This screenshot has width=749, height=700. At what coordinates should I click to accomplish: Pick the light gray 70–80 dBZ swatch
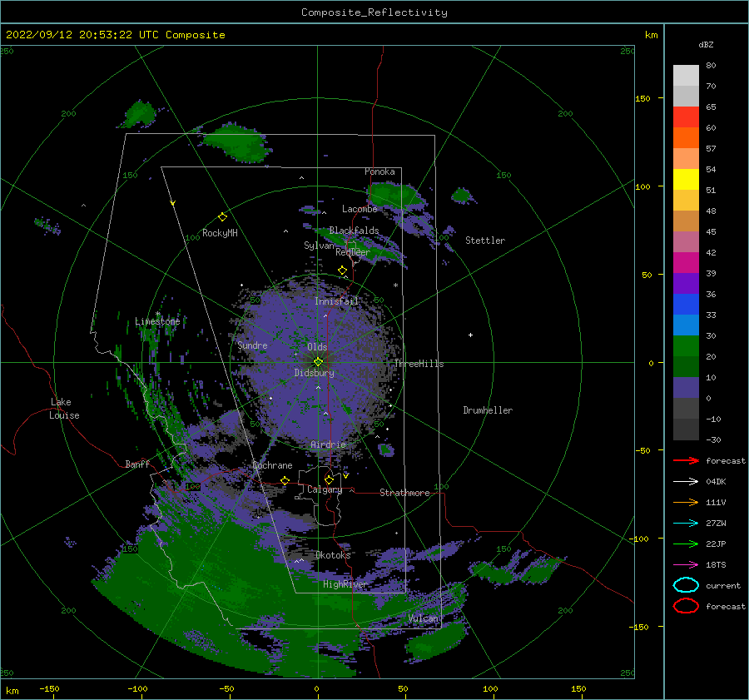tap(686, 76)
